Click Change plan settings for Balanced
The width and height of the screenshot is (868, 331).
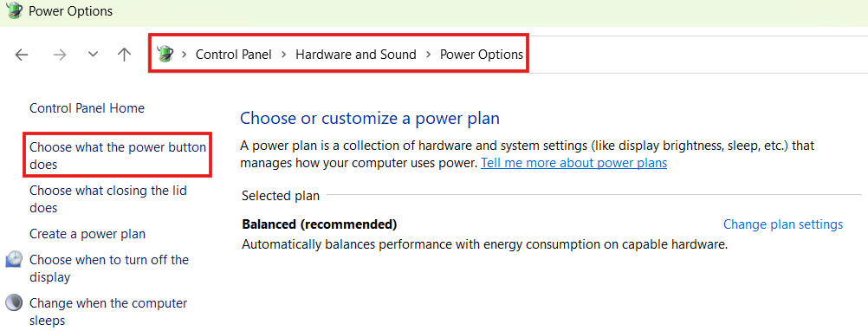pos(783,224)
